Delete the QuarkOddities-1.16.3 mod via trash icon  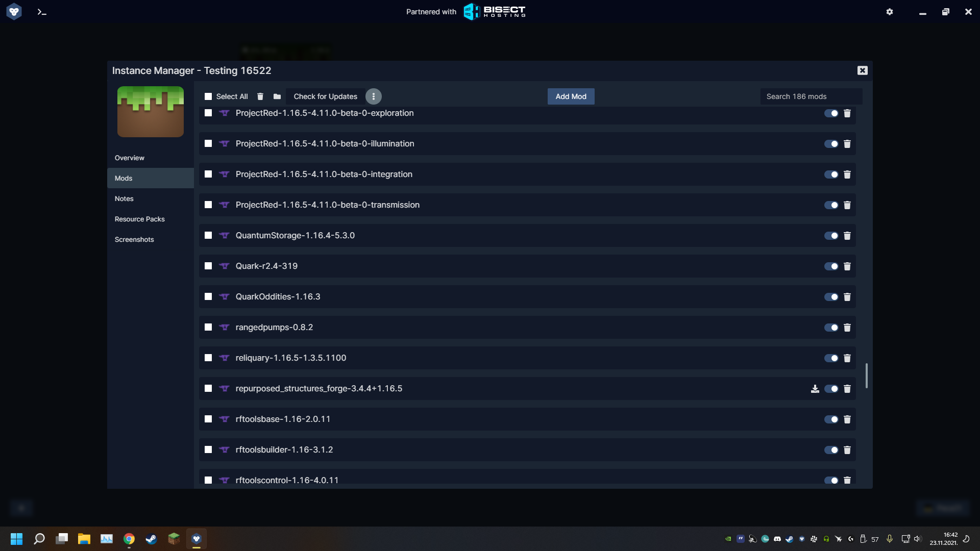(x=847, y=297)
